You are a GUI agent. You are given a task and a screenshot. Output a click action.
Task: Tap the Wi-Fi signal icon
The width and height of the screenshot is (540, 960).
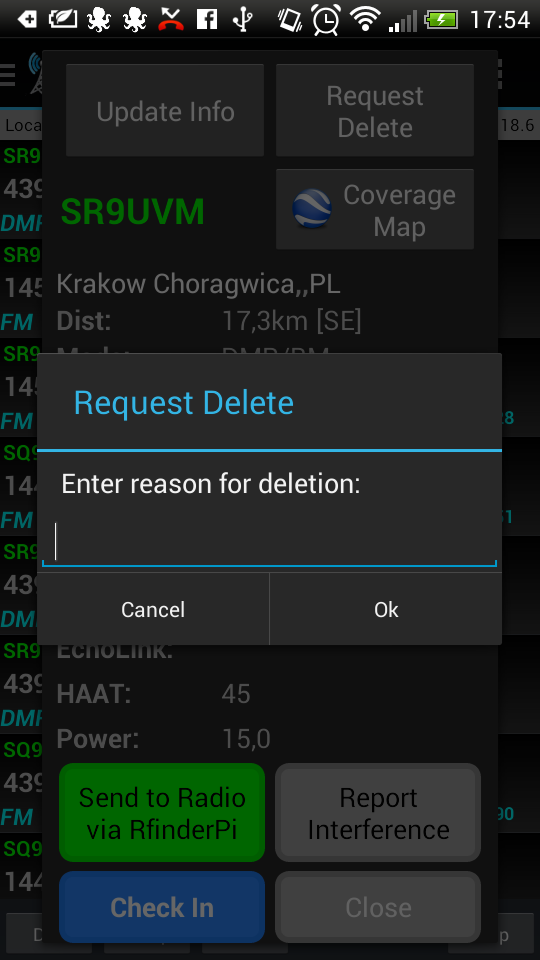click(x=365, y=20)
